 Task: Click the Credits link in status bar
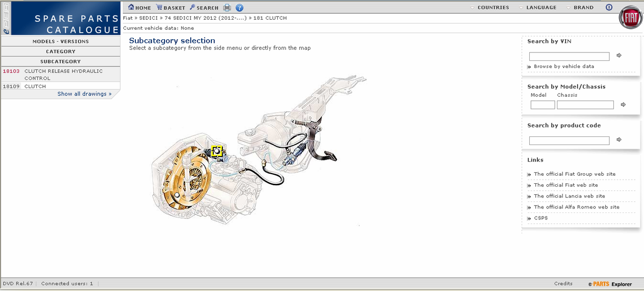(563, 283)
